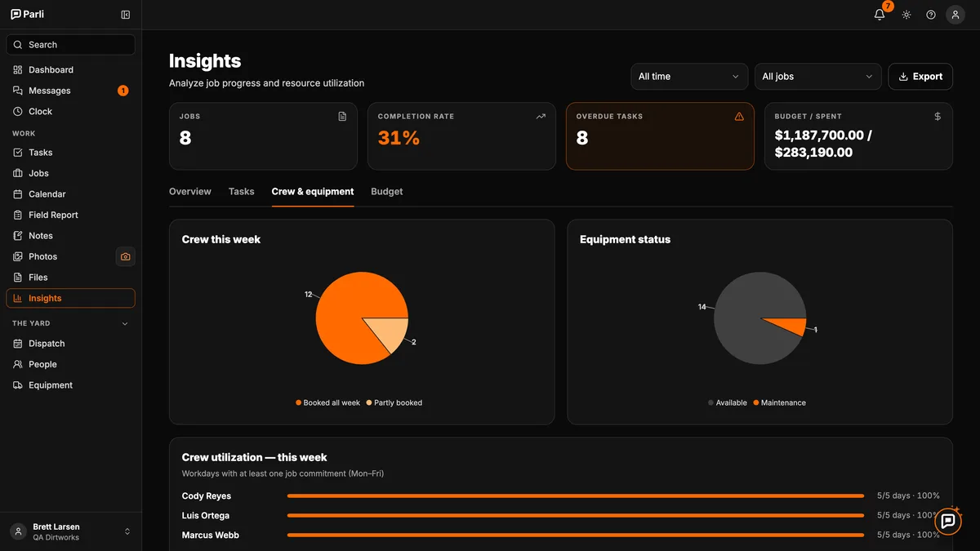
Task: Click the Marcus Webb name
Action: (x=211, y=535)
